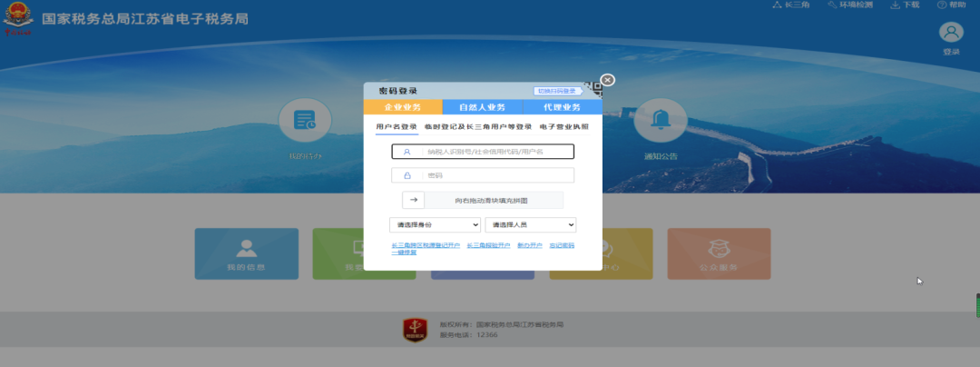Viewport: 980px width, 367px height.
Task: Open 长三角跨区税源登记开户 link
Action: click(426, 245)
